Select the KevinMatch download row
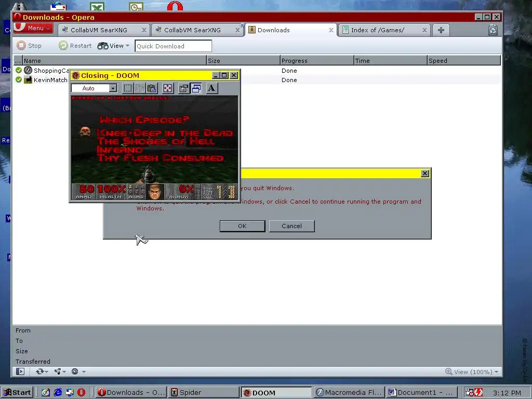532x399 pixels. pyautogui.click(x=257, y=79)
